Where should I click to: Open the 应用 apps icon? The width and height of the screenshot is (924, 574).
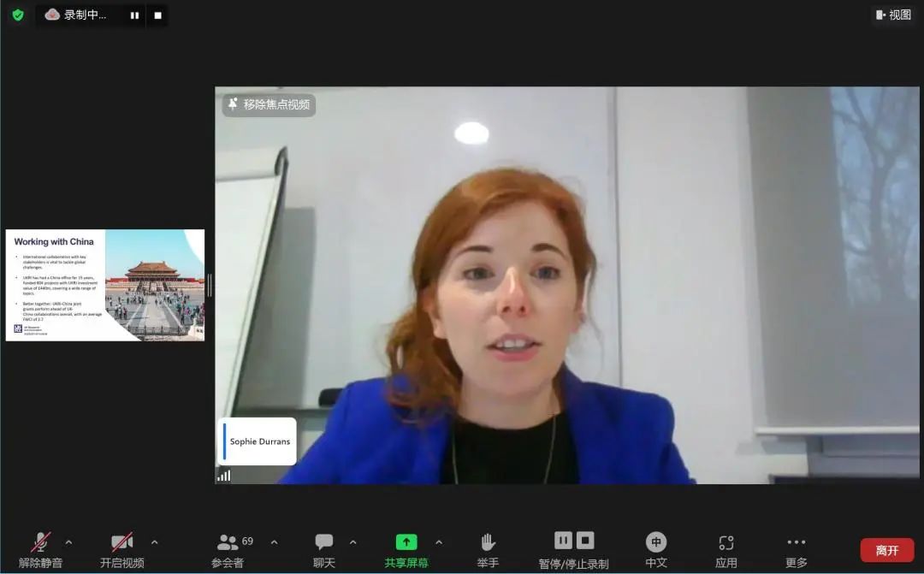(x=726, y=549)
